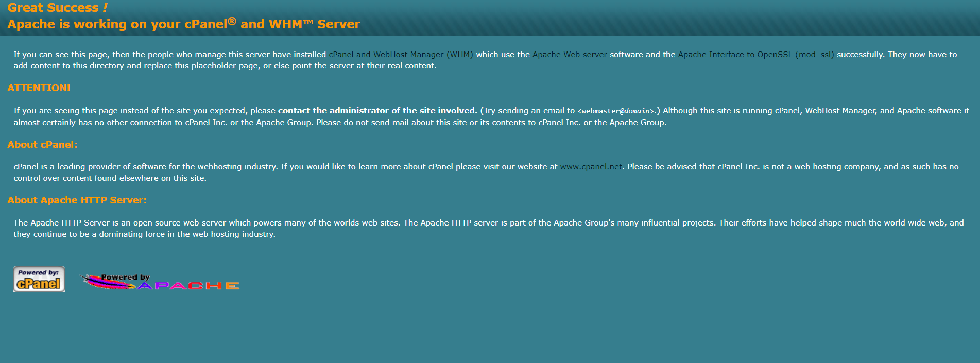Click the 'ATTENTION!' heading
Image resolution: width=980 pixels, height=363 pixels.
39,88
